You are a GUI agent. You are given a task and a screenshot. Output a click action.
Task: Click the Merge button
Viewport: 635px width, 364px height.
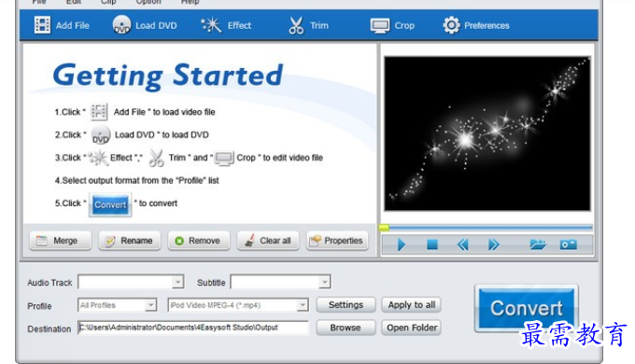(x=61, y=241)
